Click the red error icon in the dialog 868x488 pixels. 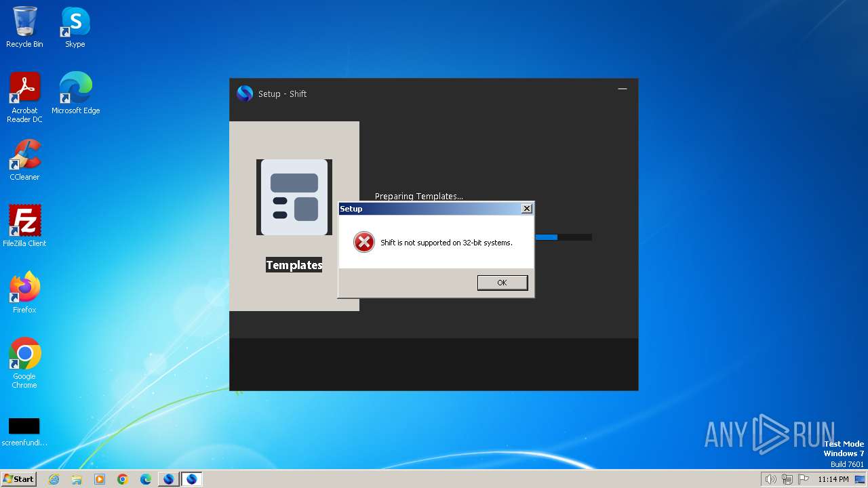364,242
